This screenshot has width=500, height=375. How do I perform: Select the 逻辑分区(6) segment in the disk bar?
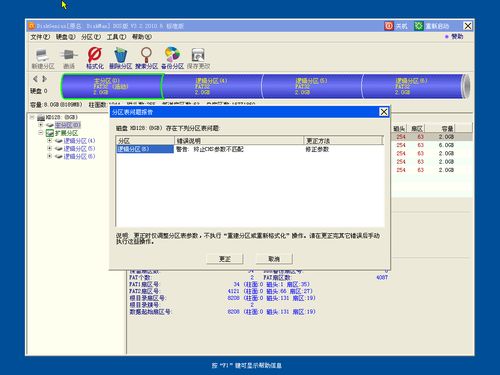[x=412, y=86]
